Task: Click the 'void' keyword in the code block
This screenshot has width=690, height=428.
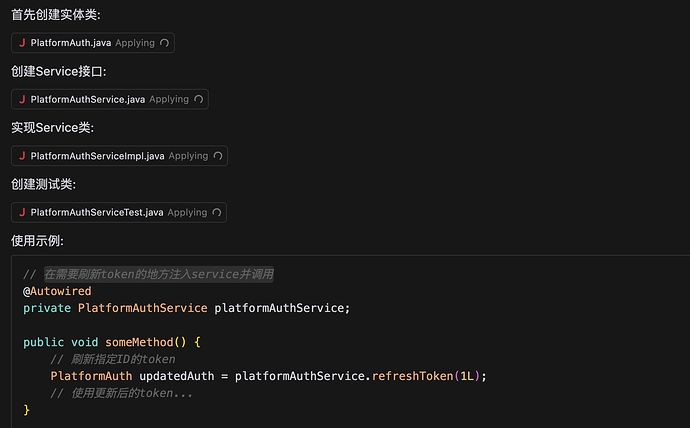Action: (84, 342)
